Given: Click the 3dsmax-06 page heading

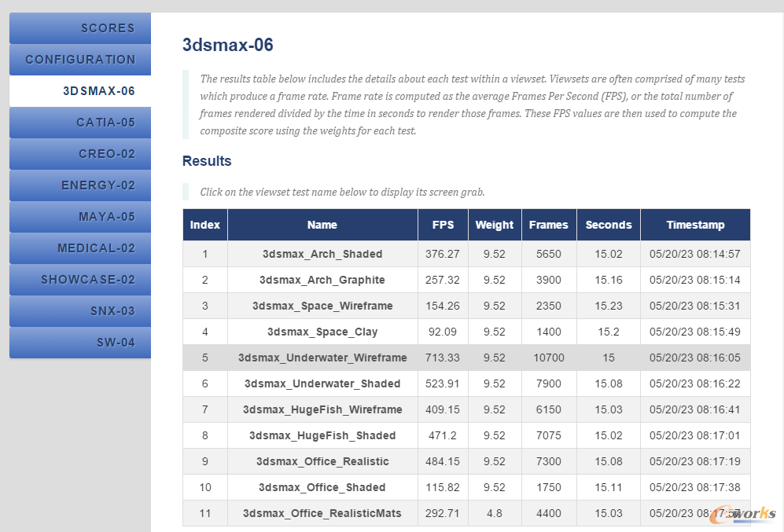Looking at the screenshot, I should (x=227, y=45).
